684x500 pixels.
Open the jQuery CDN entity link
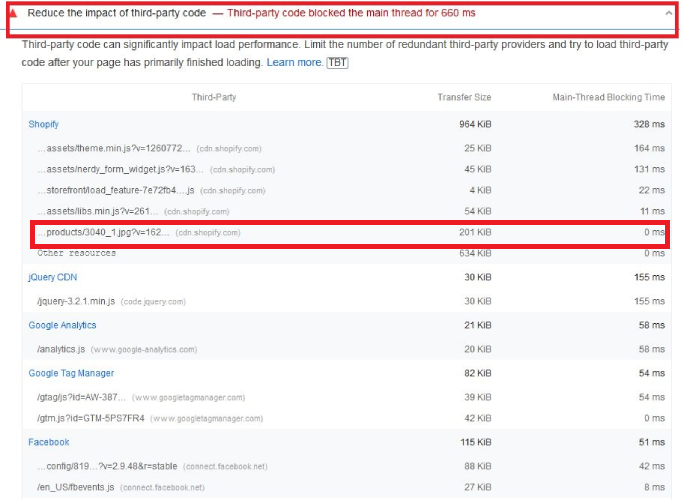pyautogui.click(x=52, y=277)
